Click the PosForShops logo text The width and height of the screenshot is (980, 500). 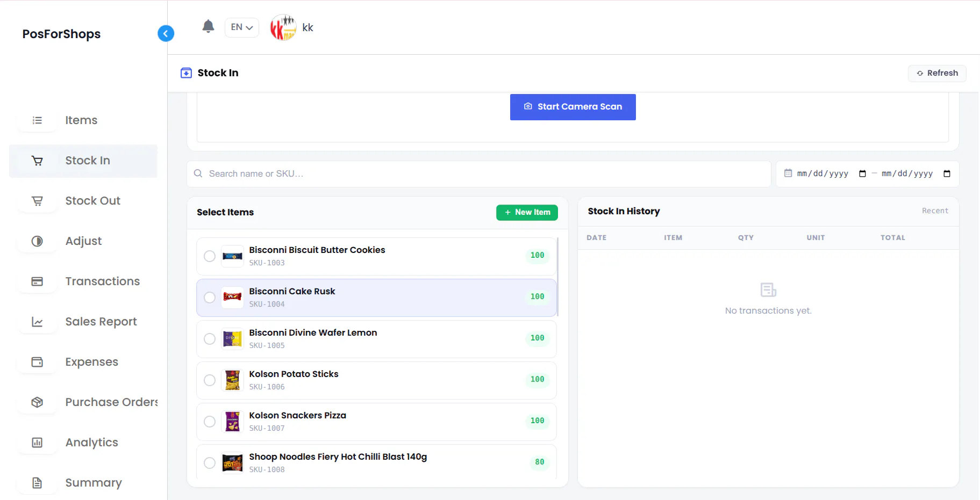click(x=61, y=34)
